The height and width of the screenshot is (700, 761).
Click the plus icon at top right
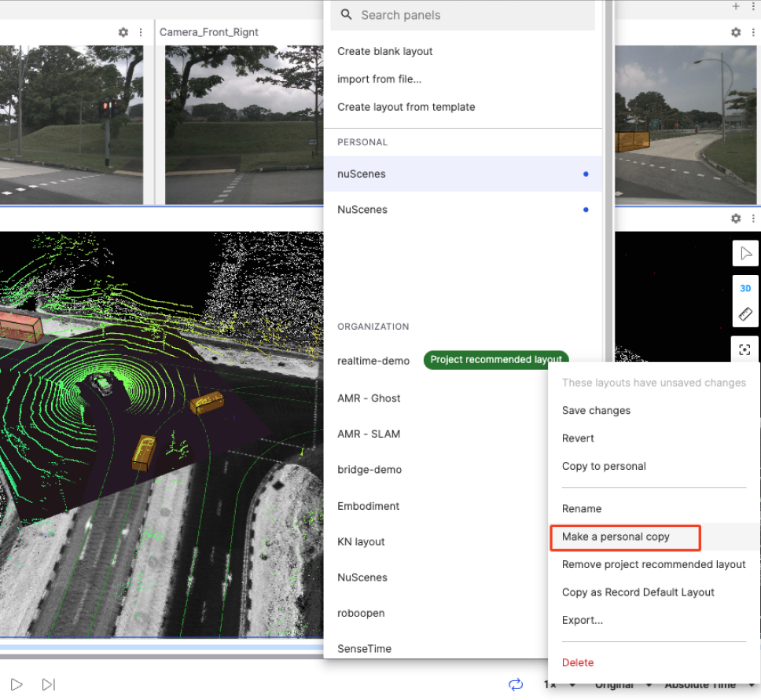[x=736, y=6]
